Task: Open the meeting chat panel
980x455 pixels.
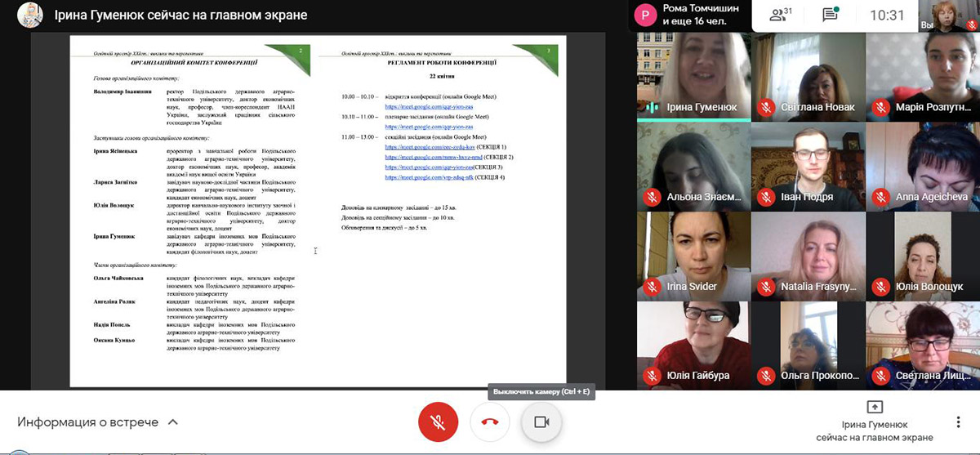Action: pos(831,15)
